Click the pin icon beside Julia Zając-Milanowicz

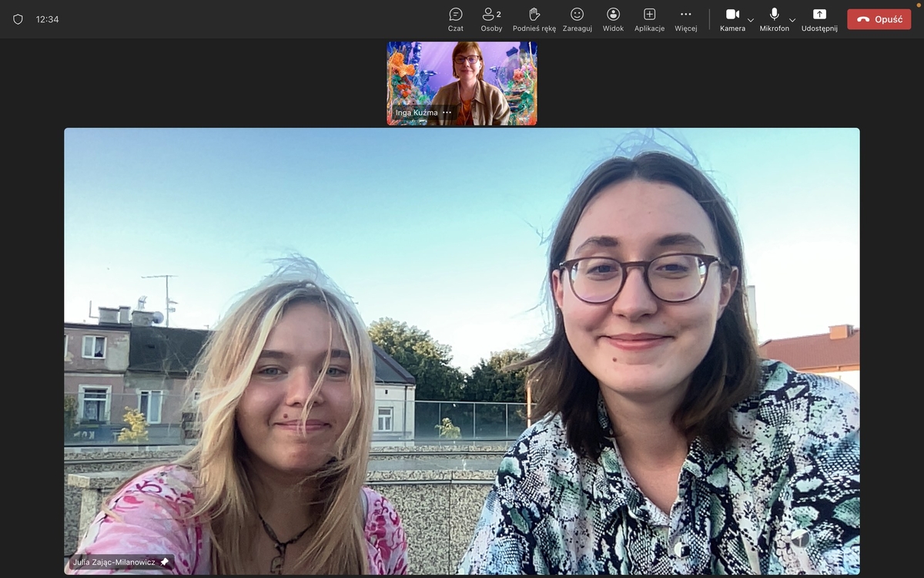point(164,563)
